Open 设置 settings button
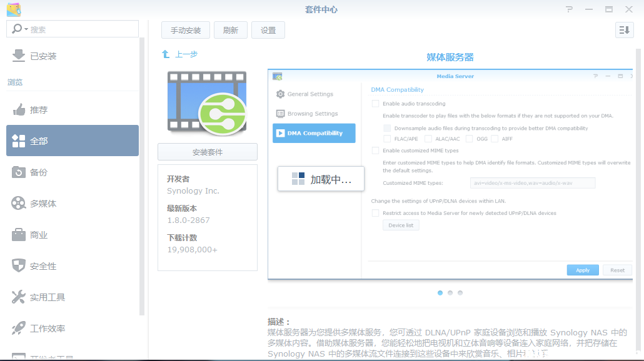The image size is (644, 361). [x=268, y=31]
